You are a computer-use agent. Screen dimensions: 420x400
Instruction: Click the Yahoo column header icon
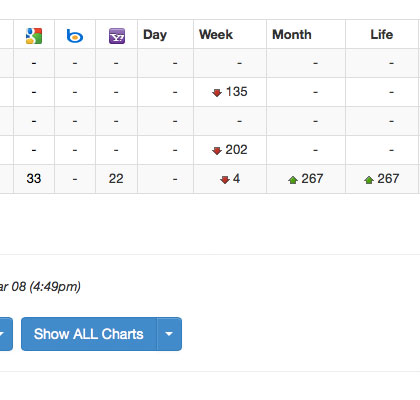coord(117,36)
